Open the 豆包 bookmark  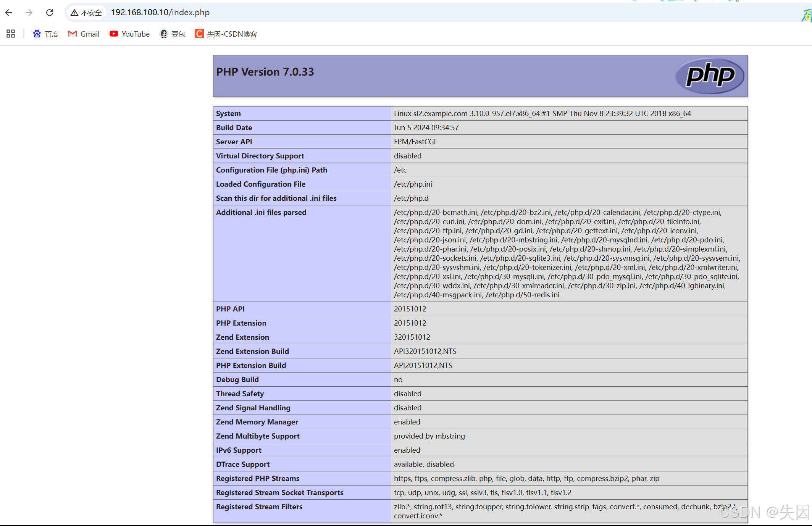(173, 34)
